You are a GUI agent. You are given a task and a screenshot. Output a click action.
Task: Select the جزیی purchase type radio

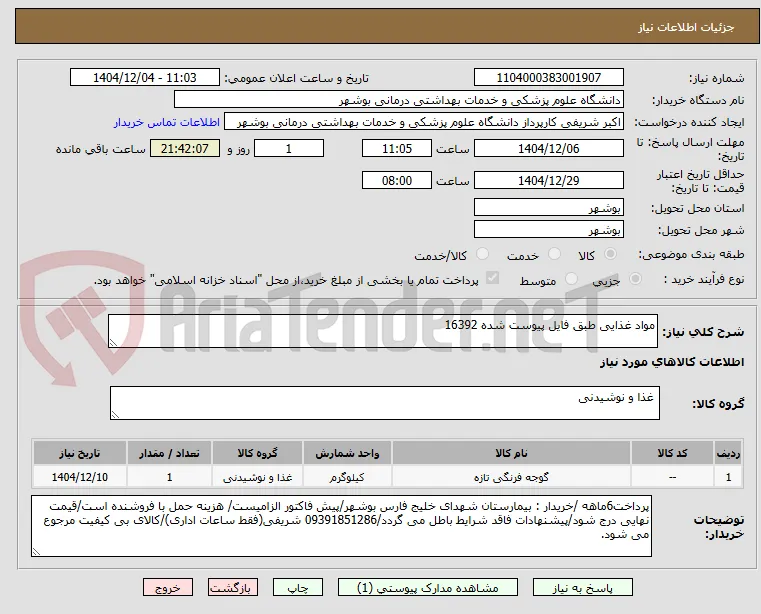635,279
